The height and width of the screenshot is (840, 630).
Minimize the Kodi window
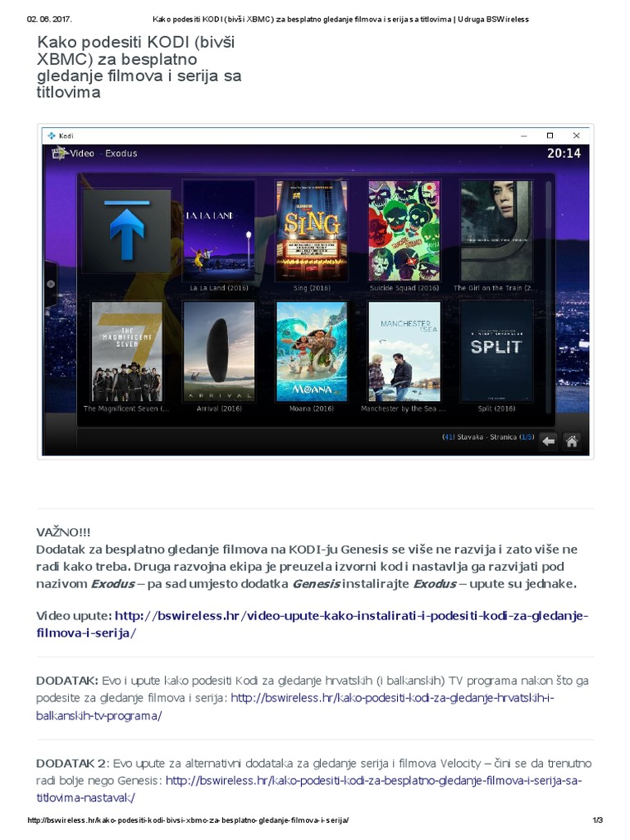pos(524,136)
